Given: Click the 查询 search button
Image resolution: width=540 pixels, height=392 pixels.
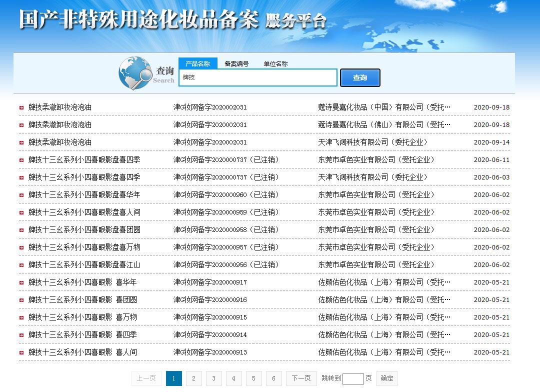Looking at the screenshot, I should [x=360, y=78].
